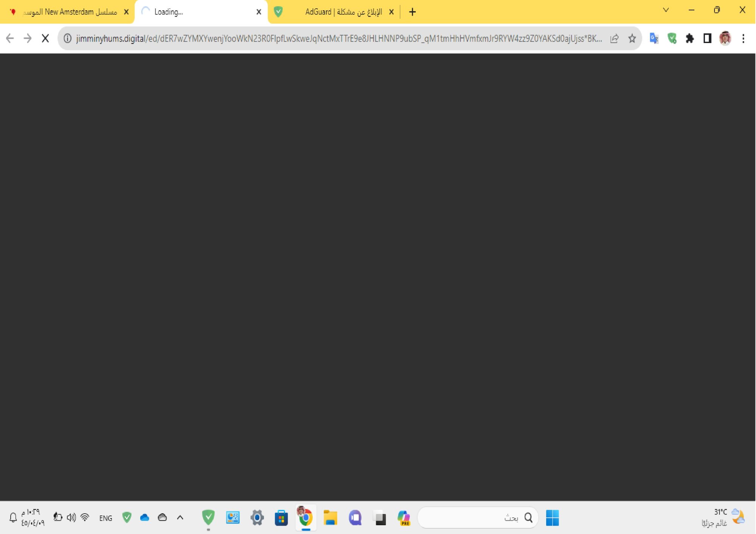Share this page via the share icon
Screen dimensions: 756x534
point(615,38)
